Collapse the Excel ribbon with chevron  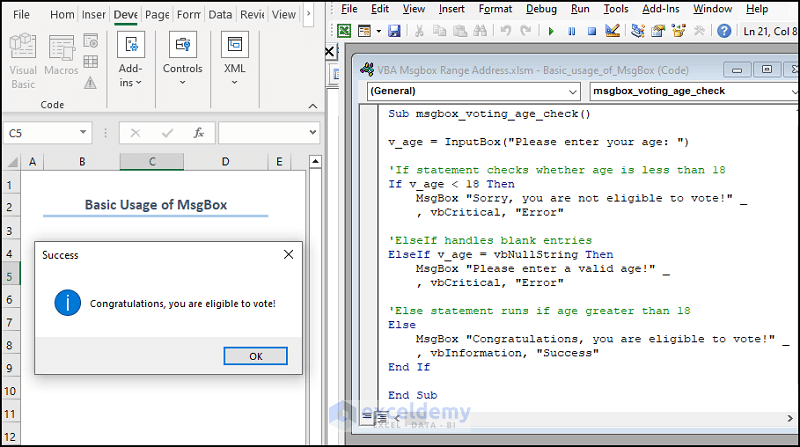(x=313, y=106)
